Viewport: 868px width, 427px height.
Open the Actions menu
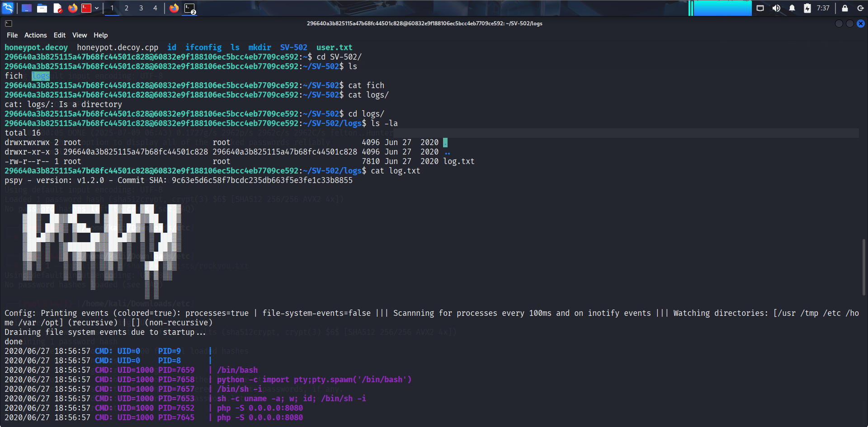click(36, 35)
